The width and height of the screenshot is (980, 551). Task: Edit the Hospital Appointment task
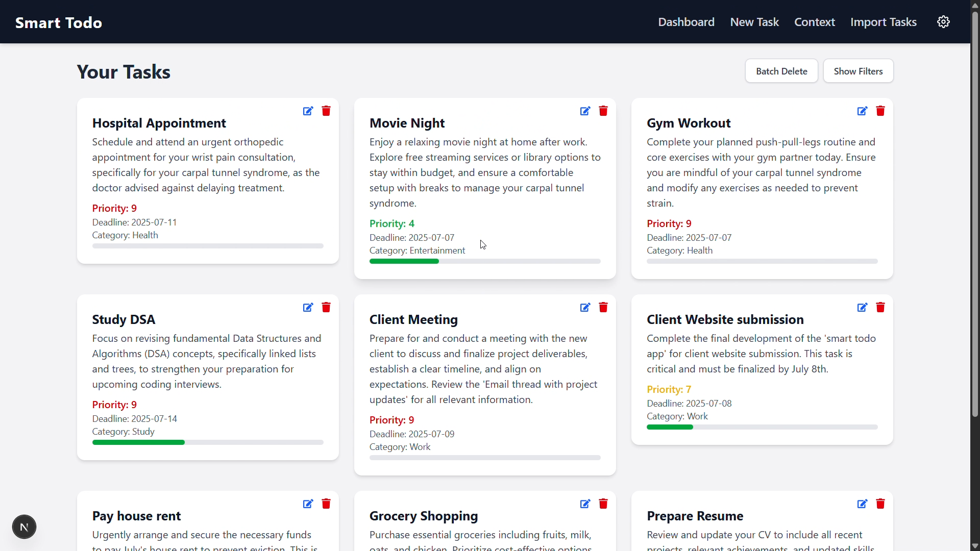[x=308, y=111]
